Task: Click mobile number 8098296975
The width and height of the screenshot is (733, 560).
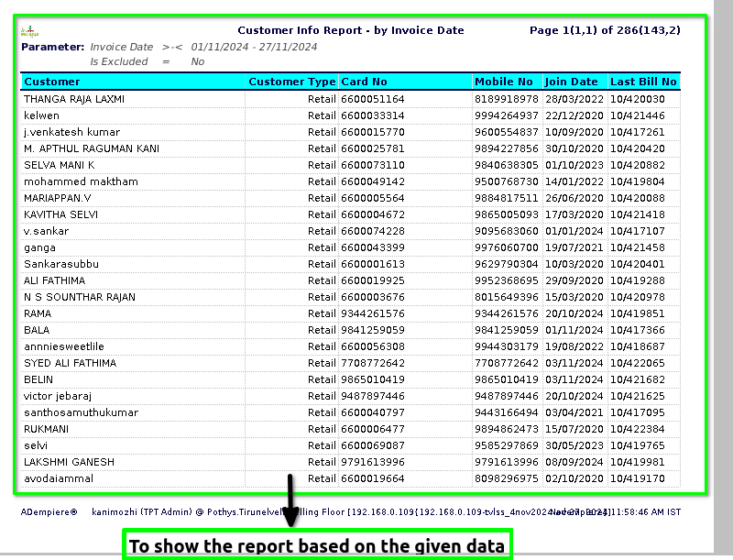Action: [507, 478]
